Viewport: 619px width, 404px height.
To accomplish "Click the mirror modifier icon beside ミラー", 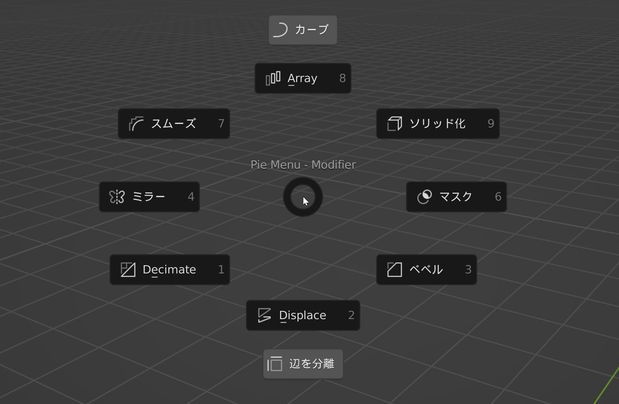I will click(117, 197).
